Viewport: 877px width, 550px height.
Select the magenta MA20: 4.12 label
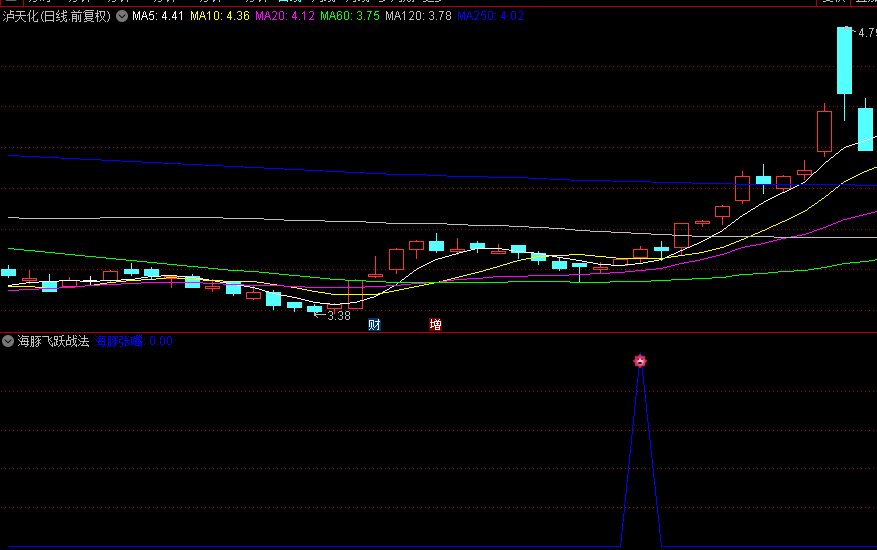[285, 16]
